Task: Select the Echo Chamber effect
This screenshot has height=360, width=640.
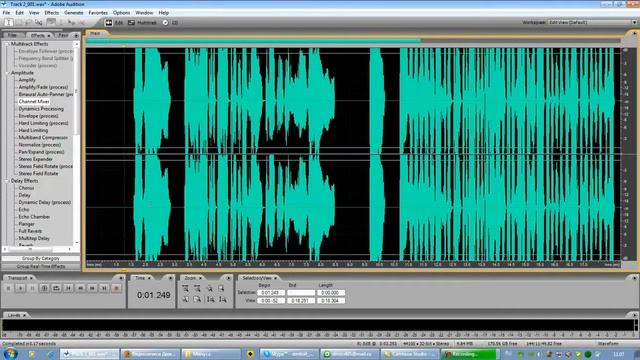Action: coord(34,217)
